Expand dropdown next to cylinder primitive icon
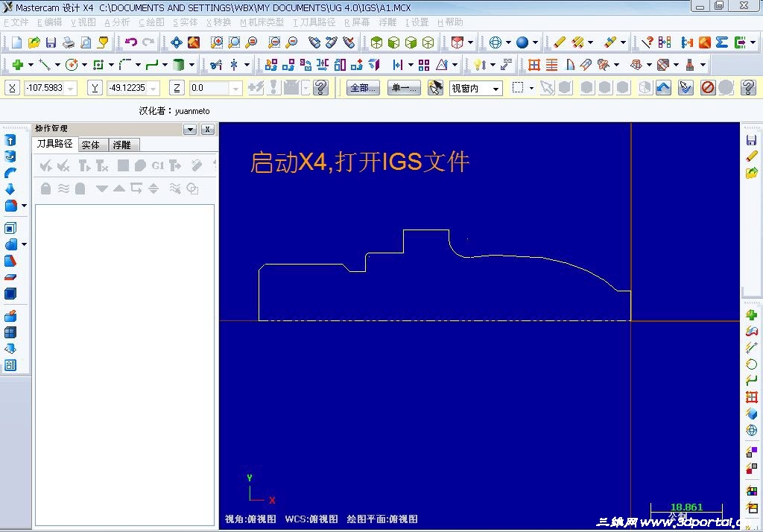The width and height of the screenshot is (763, 532). (191, 65)
